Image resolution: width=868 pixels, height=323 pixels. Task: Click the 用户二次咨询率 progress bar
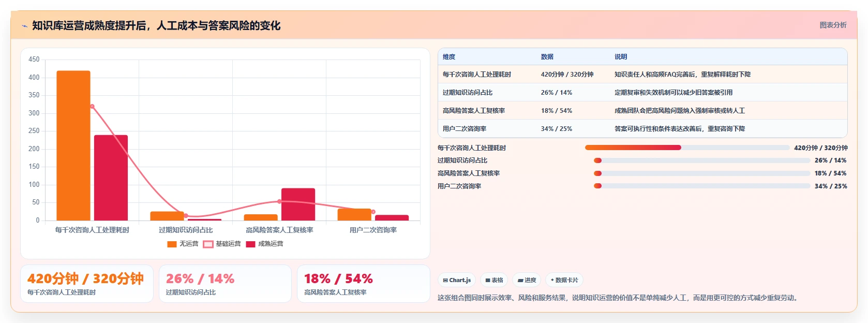click(x=702, y=186)
